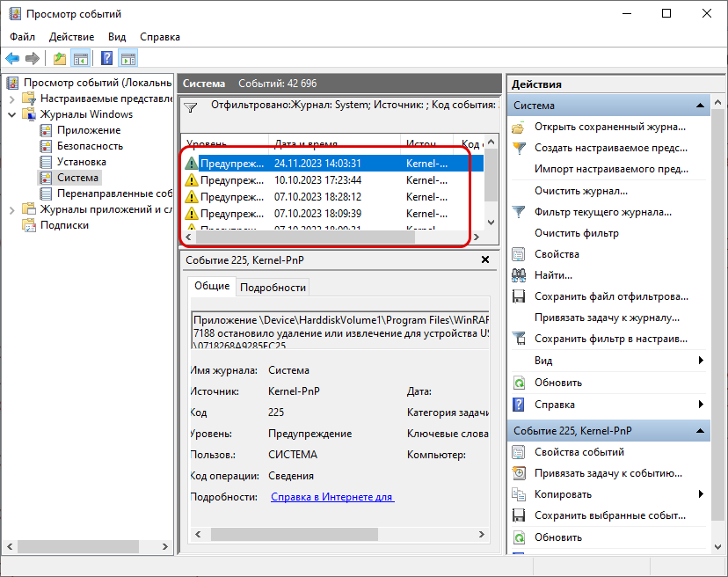Viewport: 728px width, 577px height.
Task: Open the 'Действие' menu
Action: pyautogui.click(x=71, y=37)
